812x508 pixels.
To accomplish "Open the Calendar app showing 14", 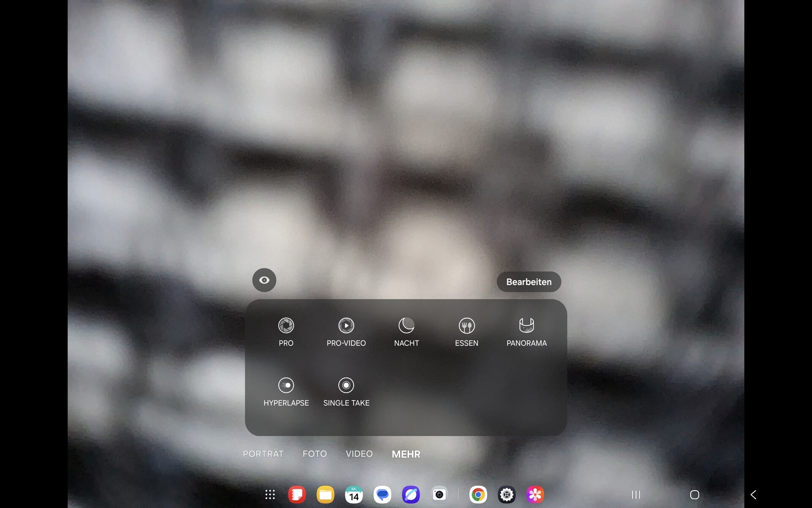I will pyautogui.click(x=354, y=494).
